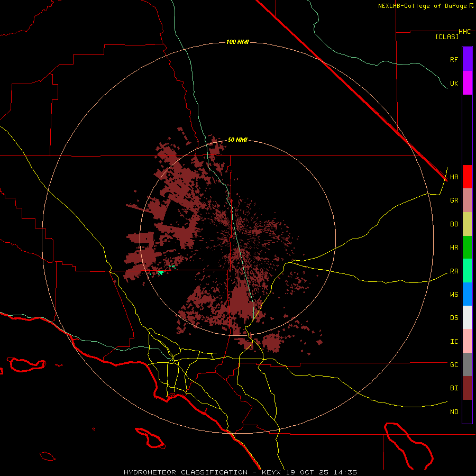Image resolution: width=476 pixels, height=476 pixels.
Task: Click the RF purple legend swatch
Action: click(x=467, y=59)
